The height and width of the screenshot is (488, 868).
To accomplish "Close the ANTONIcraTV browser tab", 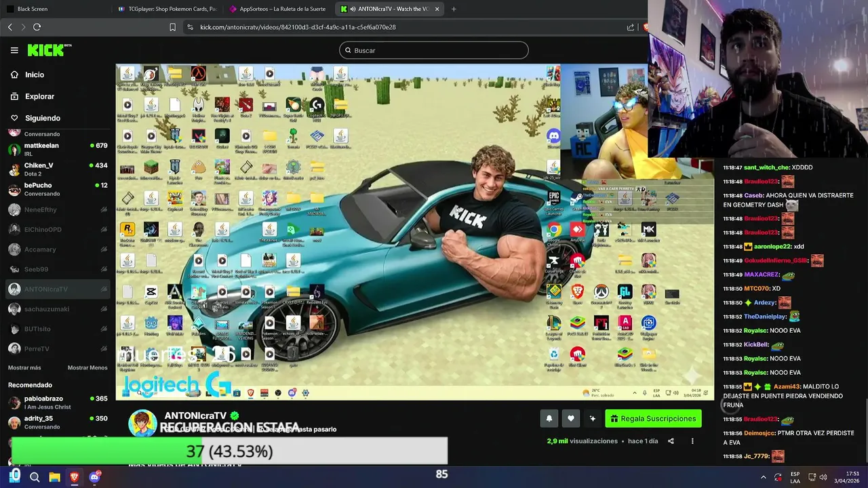I will [x=437, y=9].
